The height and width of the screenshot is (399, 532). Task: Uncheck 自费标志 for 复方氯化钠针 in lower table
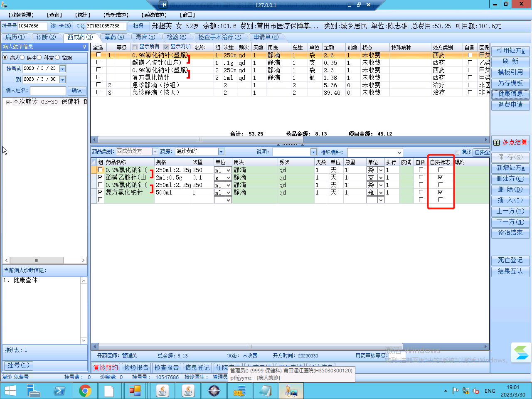tap(441, 192)
